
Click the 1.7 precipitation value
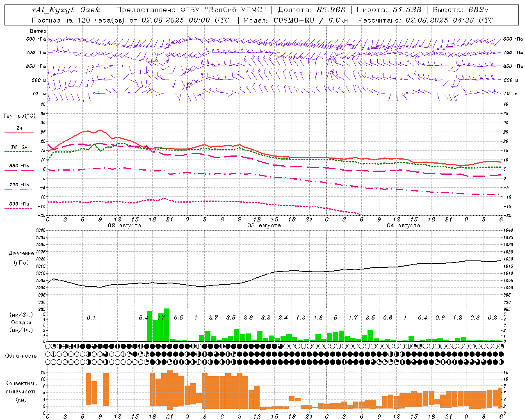353,317
